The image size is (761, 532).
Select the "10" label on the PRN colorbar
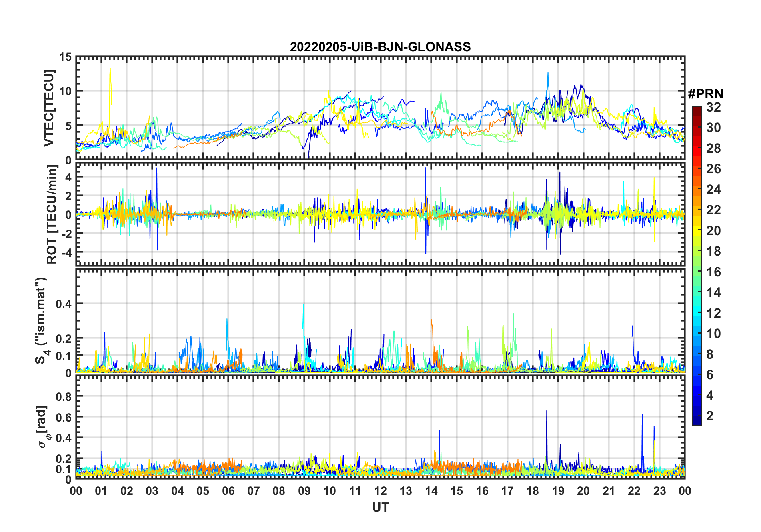coord(713,334)
